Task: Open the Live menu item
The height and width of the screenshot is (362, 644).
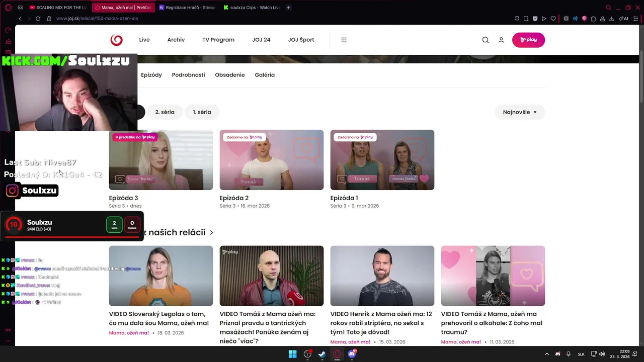Action: click(x=144, y=40)
